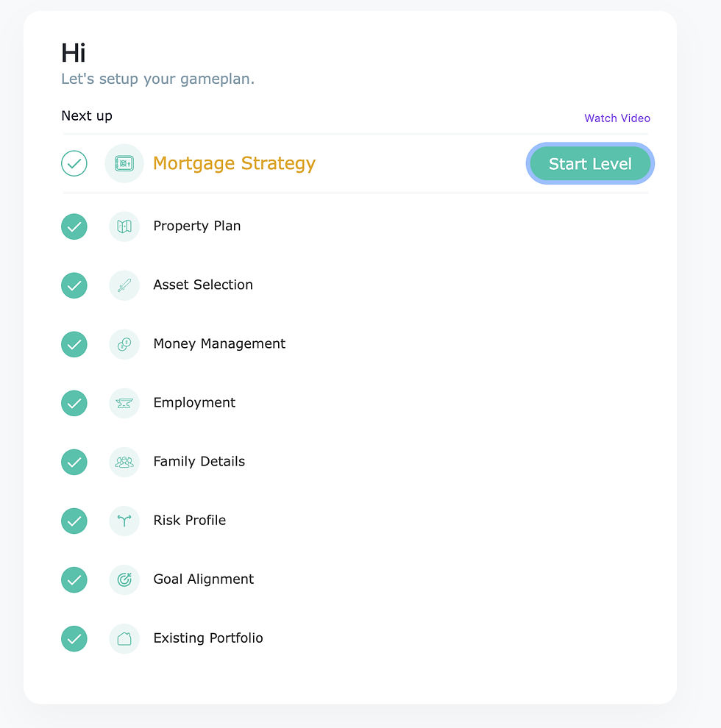
Task: Click the Property Plan map icon
Action: 124,226
